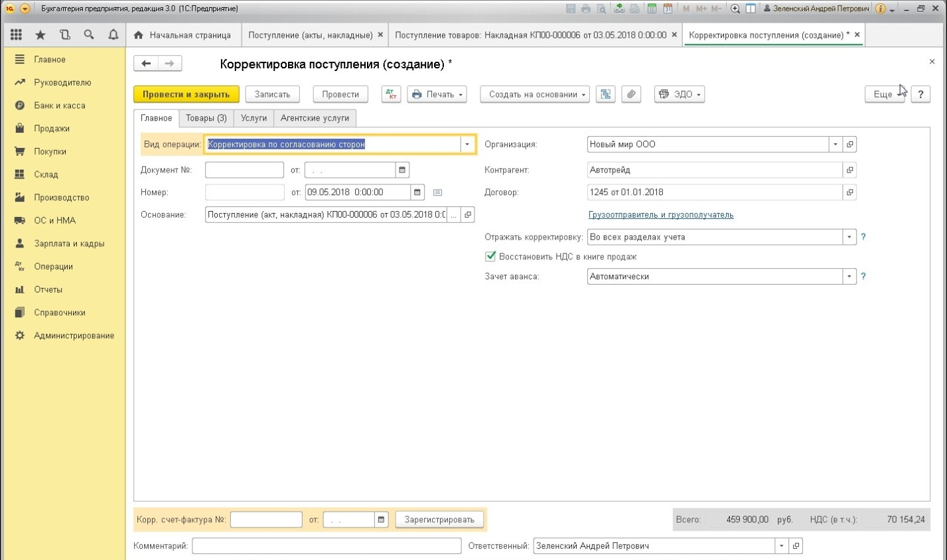Click Провести и закрыть button
The height and width of the screenshot is (560, 947).
pyautogui.click(x=186, y=94)
